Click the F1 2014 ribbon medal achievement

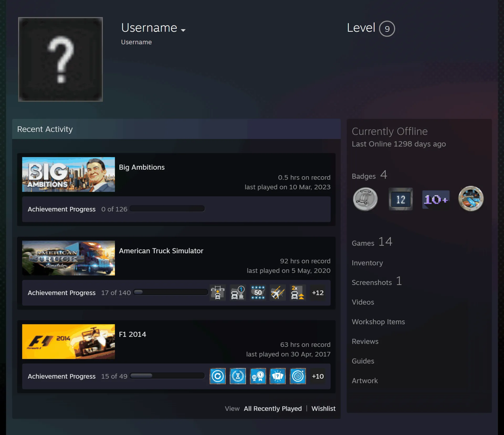click(258, 376)
